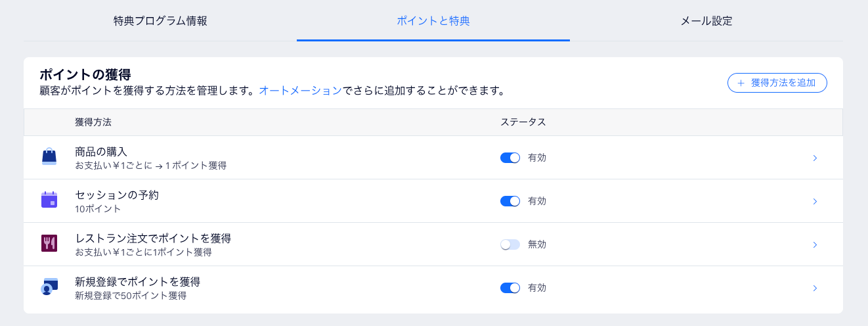
Task: Expand the 新規登録でポイントを獲得 row arrow
Action: pos(815,288)
